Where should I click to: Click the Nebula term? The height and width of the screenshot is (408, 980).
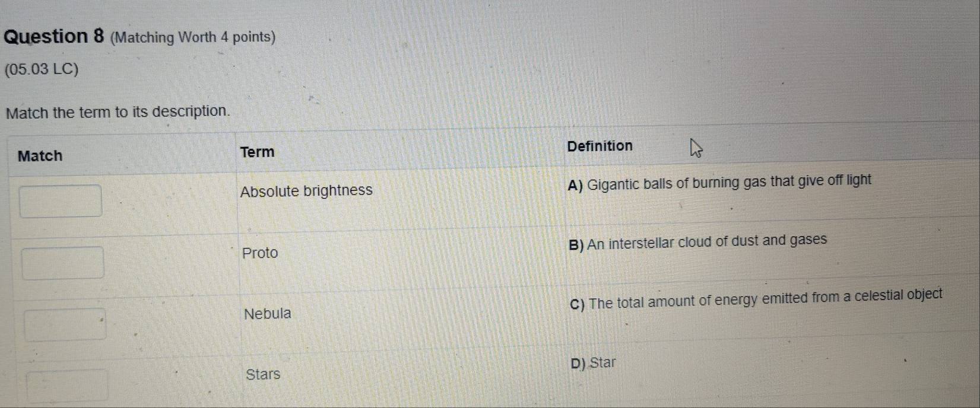tap(268, 314)
